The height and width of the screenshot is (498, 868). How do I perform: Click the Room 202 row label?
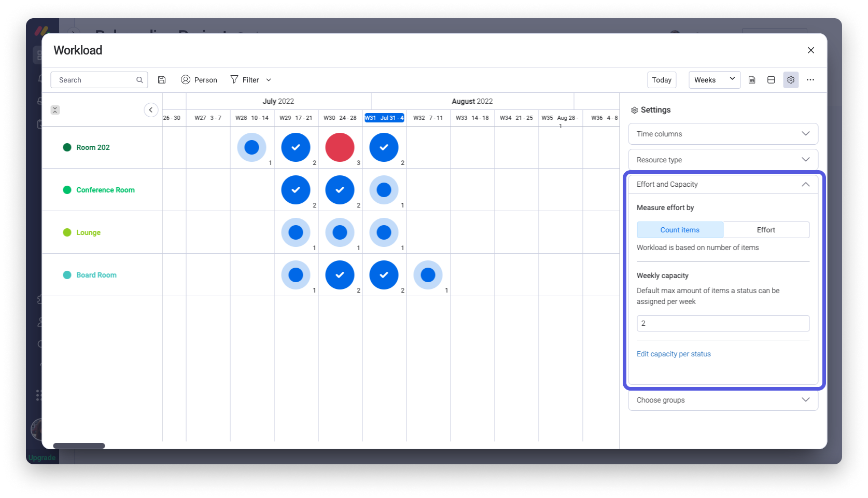93,147
